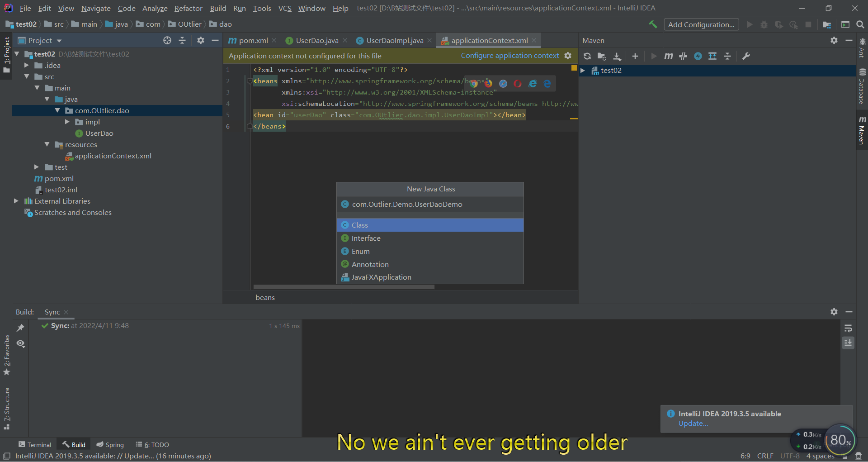Hide the Project tool window
This screenshot has width=868, height=462.
[x=215, y=40]
